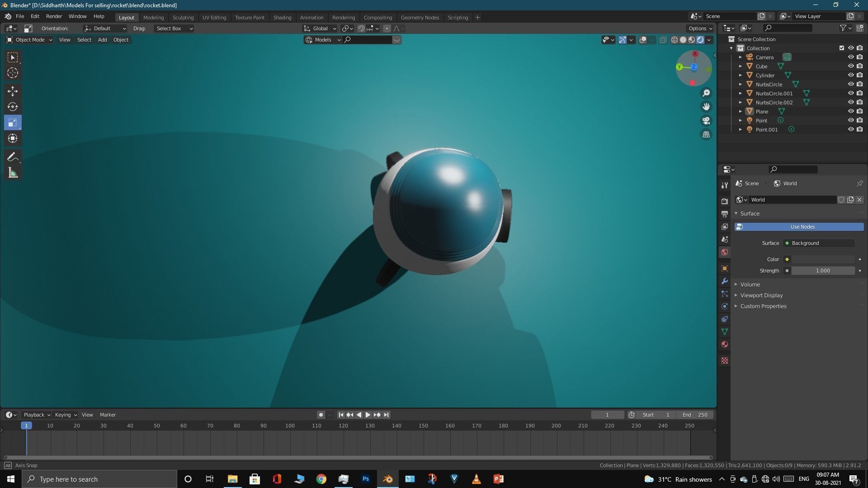This screenshot has height=488, width=868.
Task: Select the Measure tool
Action: tap(13, 173)
